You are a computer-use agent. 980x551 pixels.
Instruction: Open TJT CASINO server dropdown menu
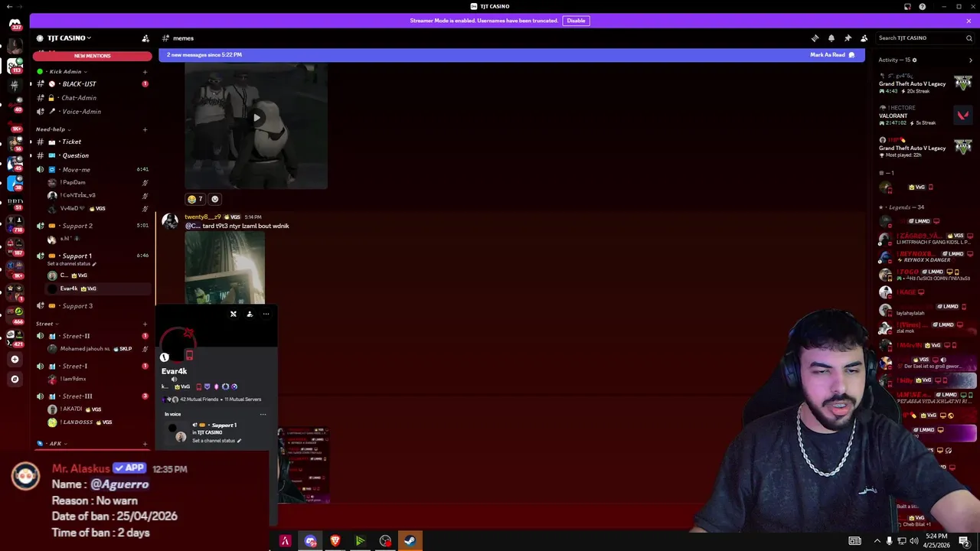pos(69,38)
